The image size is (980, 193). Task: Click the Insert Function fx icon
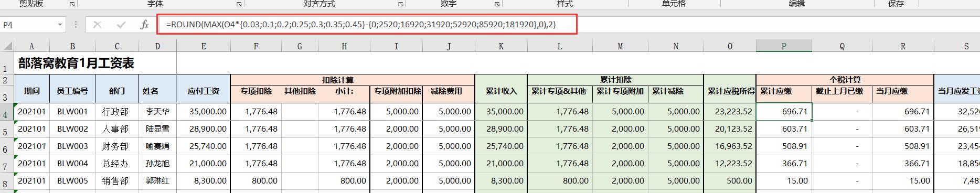(145, 25)
